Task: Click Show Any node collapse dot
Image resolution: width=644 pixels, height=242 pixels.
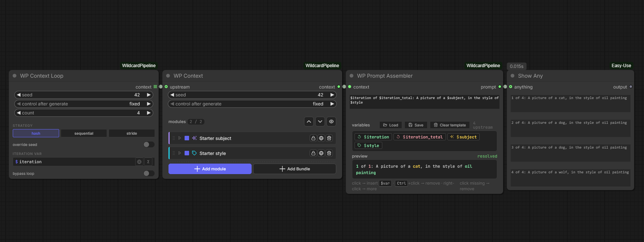Action: click(x=513, y=76)
